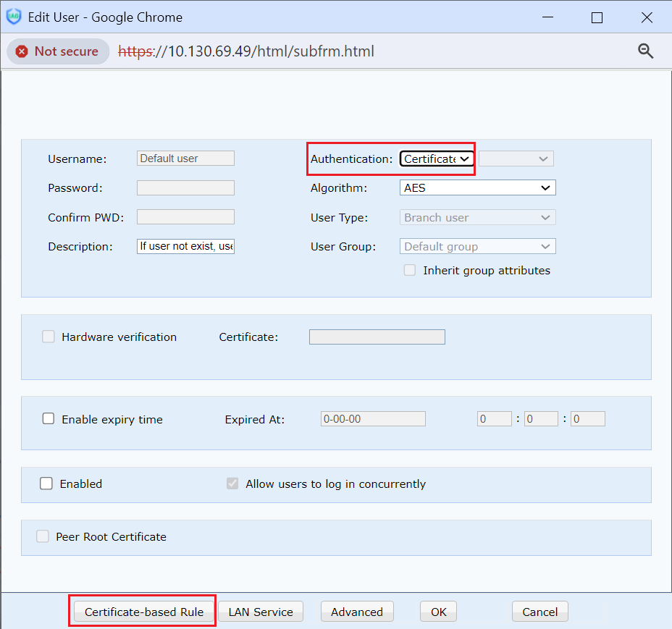The height and width of the screenshot is (629, 672).
Task: Click the Certificate-based Rule button
Action: (x=143, y=612)
